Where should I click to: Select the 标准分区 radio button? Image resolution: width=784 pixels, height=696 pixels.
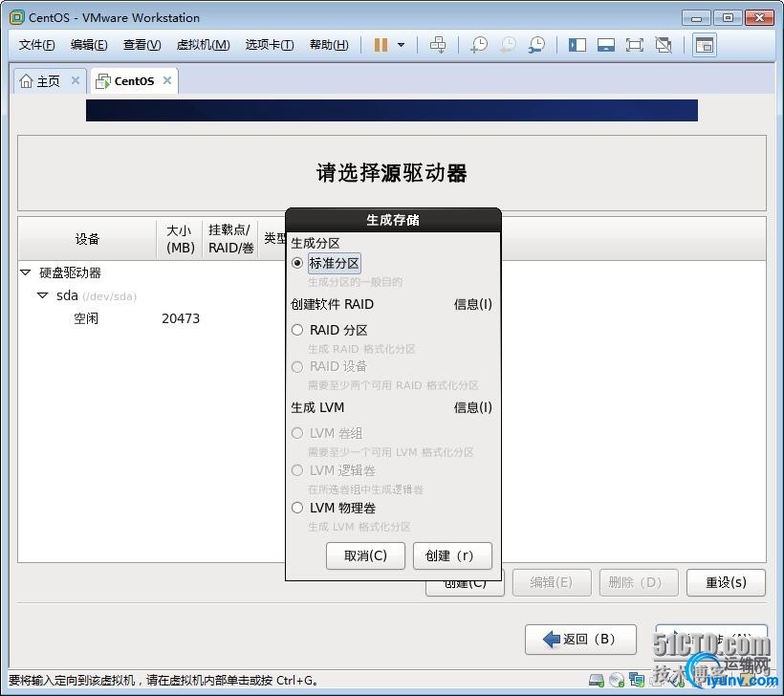pyautogui.click(x=297, y=263)
